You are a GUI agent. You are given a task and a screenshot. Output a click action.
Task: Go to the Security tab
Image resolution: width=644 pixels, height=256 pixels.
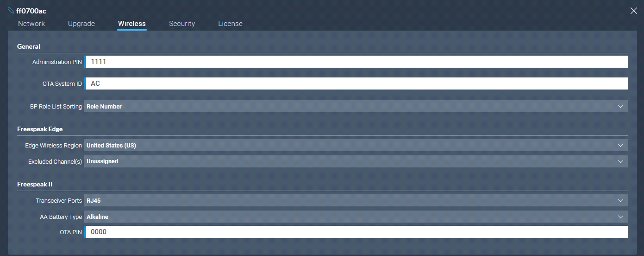pos(182,24)
